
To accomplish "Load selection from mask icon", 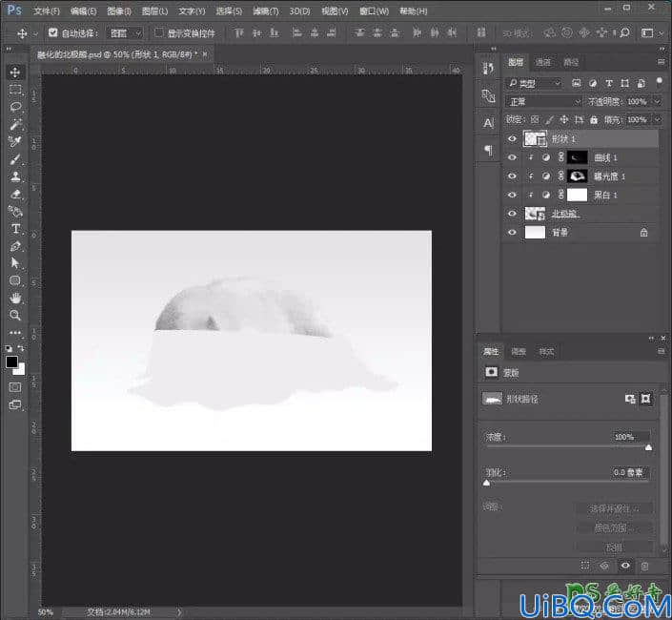I will point(585,566).
